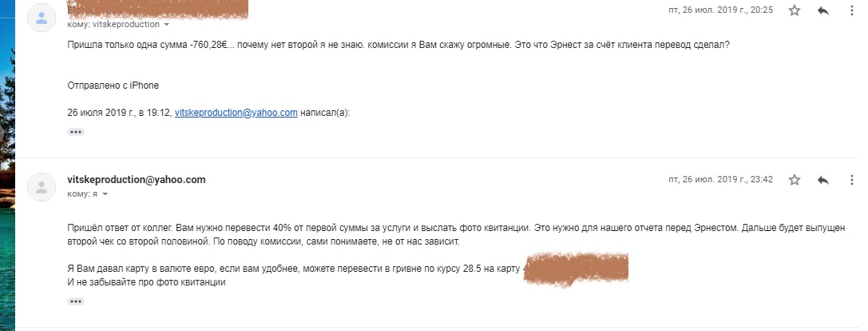Open more options for the 20:25 message
Screen dimensions: 868x331
tap(852, 10)
